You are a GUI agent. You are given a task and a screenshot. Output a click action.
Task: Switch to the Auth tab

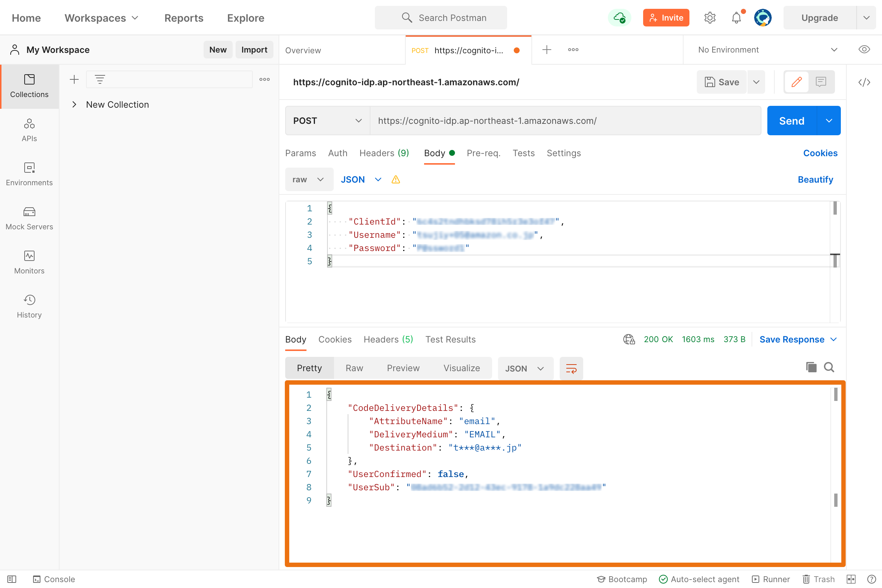[x=337, y=153]
